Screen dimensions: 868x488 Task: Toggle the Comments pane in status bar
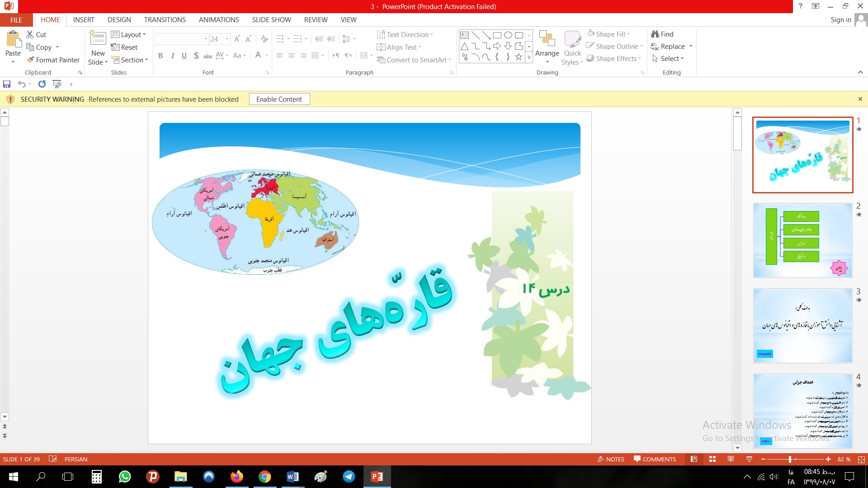click(x=655, y=459)
